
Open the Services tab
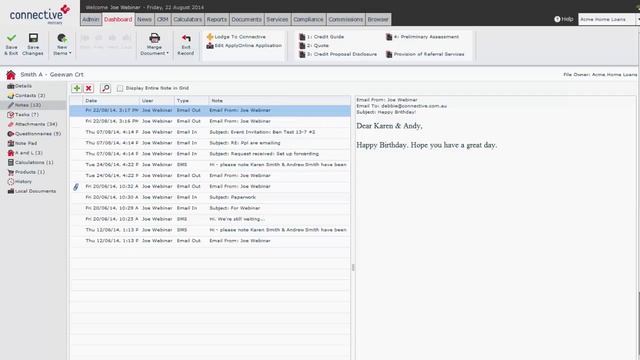[x=277, y=19]
